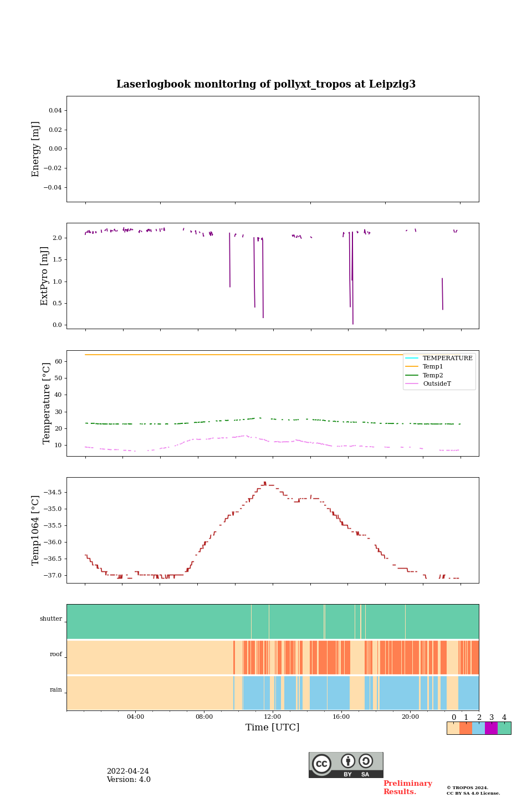Click the 2022-04-24 date text
Image resolution: width=532 pixels, height=798 pixels.
coord(127,771)
